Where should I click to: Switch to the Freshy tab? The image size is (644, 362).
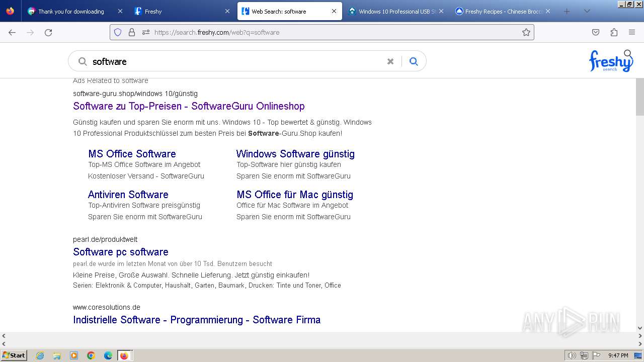tap(182, 11)
